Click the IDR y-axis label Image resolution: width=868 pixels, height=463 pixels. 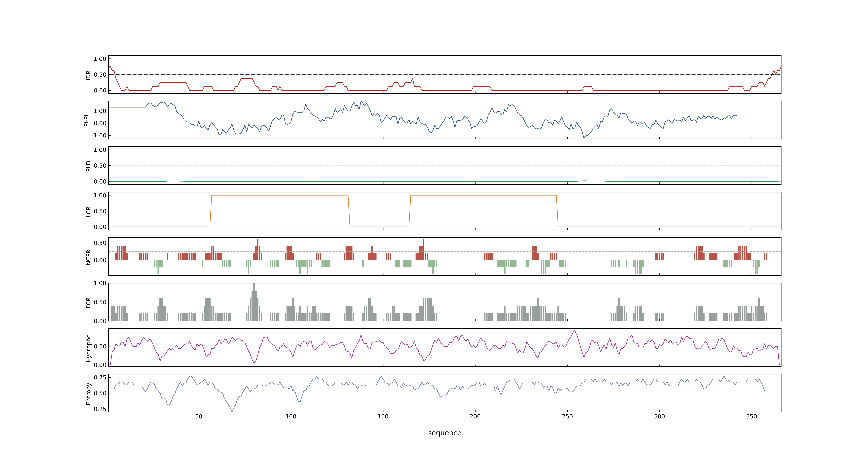point(89,75)
